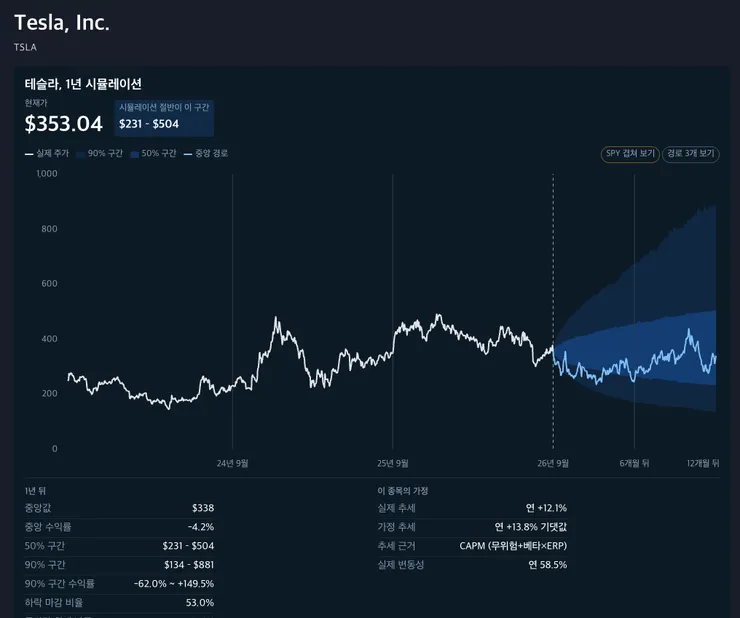Toggle the 경로 3개 보기 button
740x618 pixels.
(x=690, y=153)
